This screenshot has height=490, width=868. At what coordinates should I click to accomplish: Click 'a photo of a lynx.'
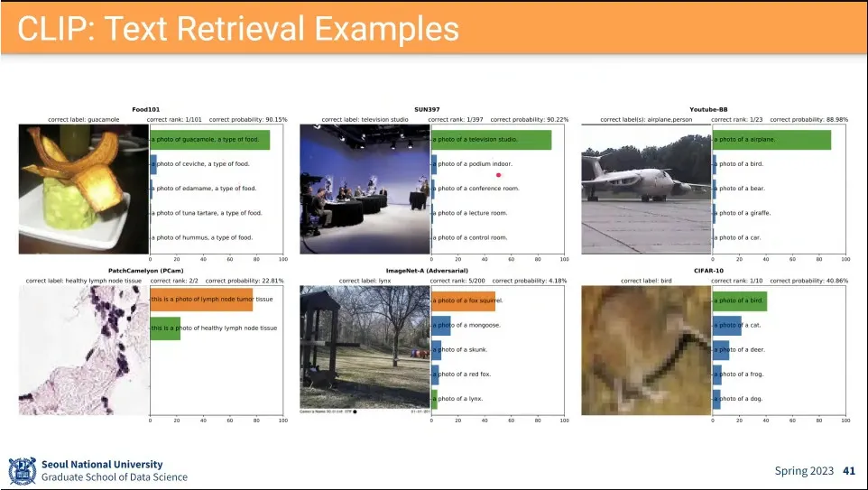457,399
